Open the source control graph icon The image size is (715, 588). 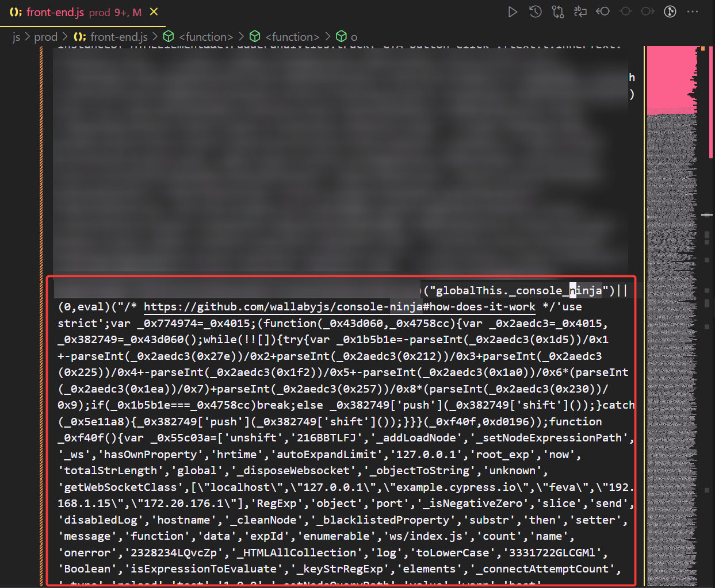[670, 11]
